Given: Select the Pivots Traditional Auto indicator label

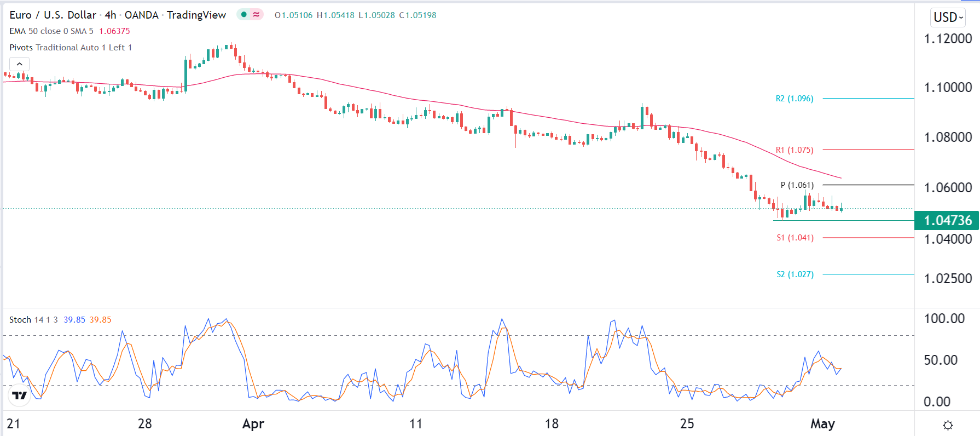Looking at the screenshot, I should [x=71, y=48].
